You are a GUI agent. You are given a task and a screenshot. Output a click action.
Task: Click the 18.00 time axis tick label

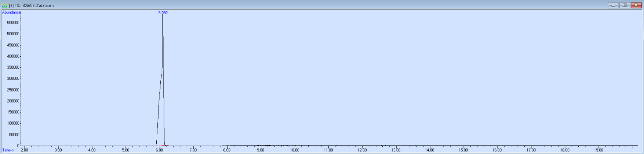pyautogui.click(x=564, y=150)
